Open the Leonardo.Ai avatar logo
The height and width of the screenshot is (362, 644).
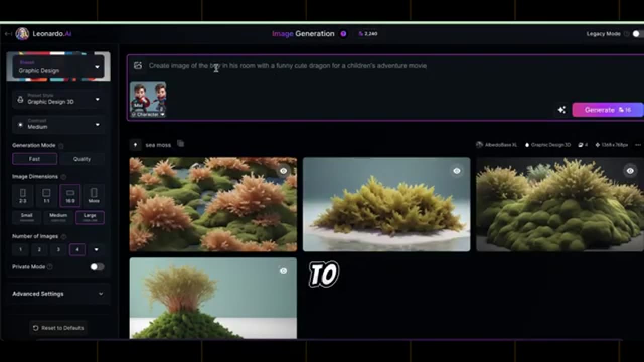coord(22,34)
